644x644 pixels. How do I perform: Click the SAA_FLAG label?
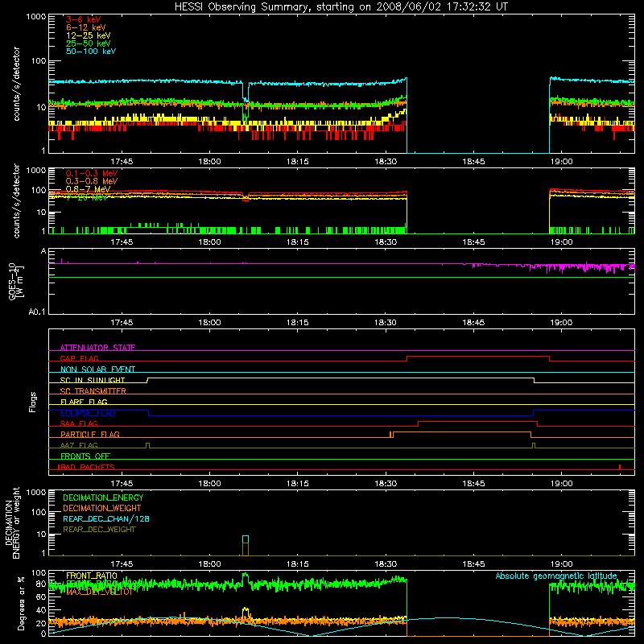point(79,423)
